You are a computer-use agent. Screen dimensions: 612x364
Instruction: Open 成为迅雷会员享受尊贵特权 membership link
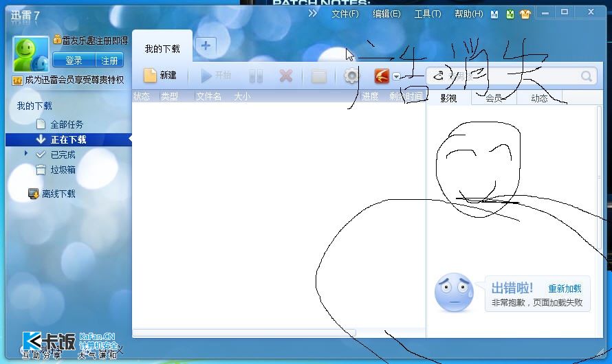74,80
